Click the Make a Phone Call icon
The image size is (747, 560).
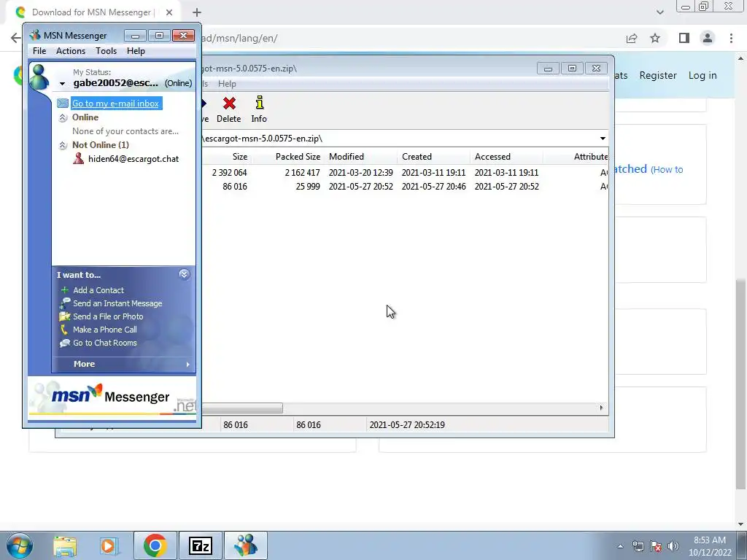(x=64, y=330)
